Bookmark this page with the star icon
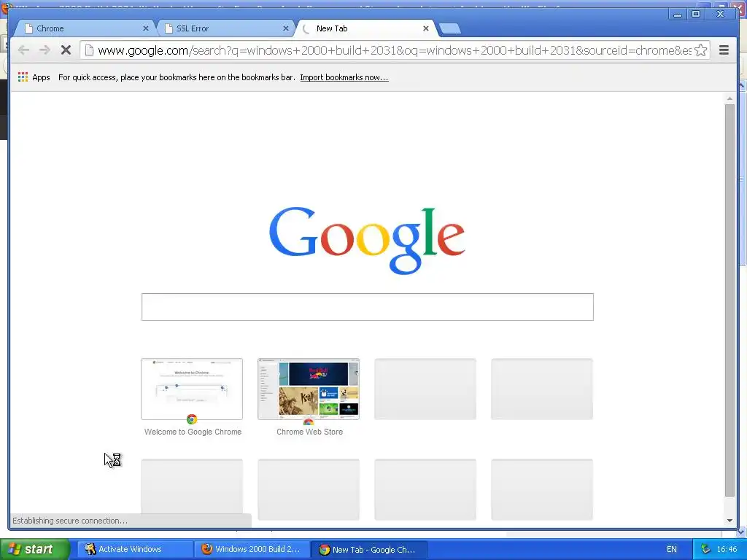Screen dimensions: 747x560 (701, 50)
